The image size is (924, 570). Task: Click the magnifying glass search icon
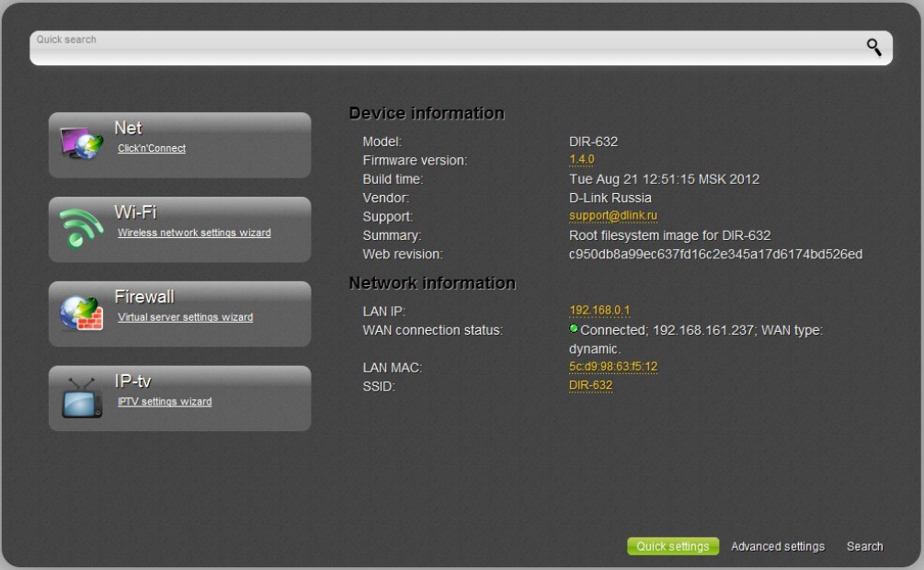tap(874, 47)
